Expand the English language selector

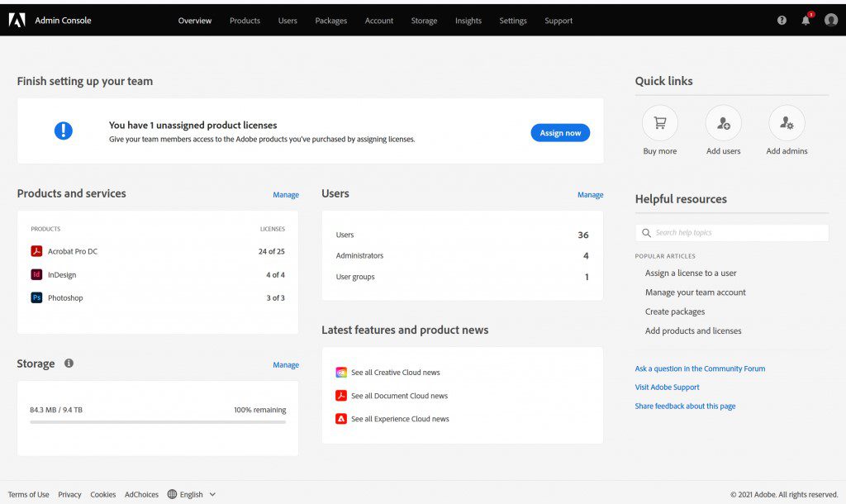coord(192,493)
